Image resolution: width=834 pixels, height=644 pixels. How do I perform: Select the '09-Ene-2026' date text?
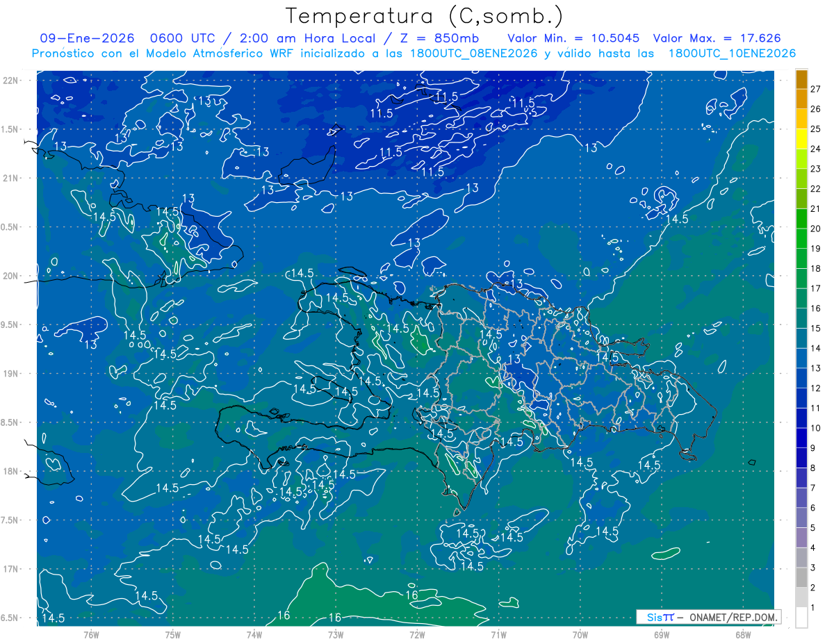(x=87, y=39)
